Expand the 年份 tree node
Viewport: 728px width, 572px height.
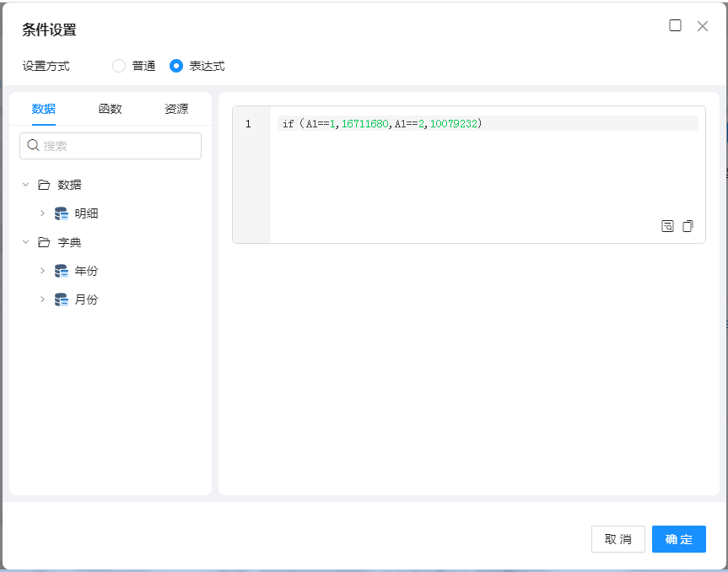click(x=42, y=271)
